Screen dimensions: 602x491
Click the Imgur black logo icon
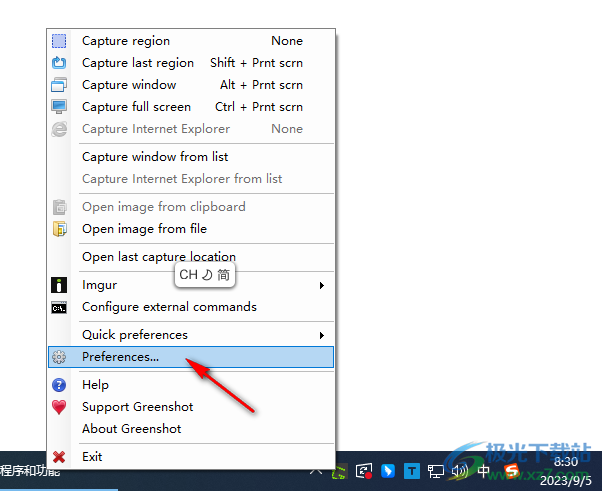click(59, 285)
